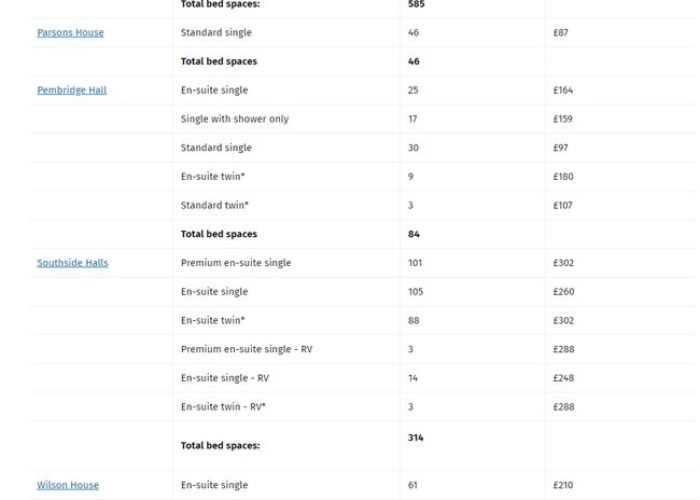Click 'Single with shower only' room type
The image size is (700, 500).
[x=235, y=119]
